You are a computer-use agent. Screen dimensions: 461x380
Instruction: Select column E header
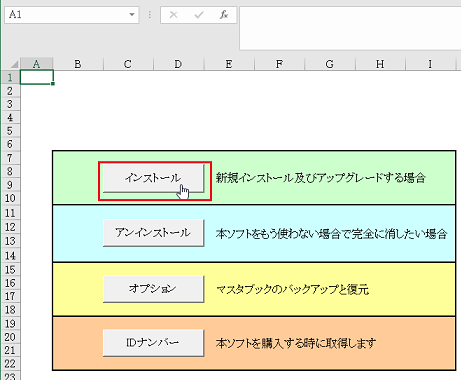click(229, 64)
